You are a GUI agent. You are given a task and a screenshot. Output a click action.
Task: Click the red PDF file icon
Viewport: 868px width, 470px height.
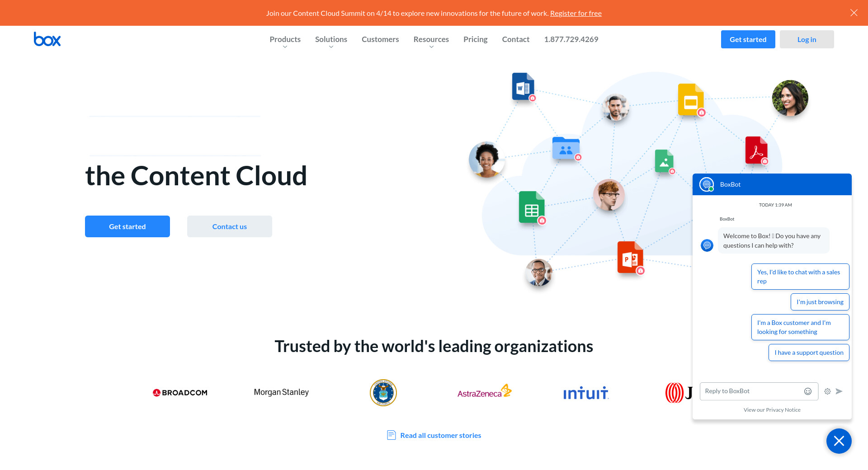pyautogui.click(x=756, y=150)
